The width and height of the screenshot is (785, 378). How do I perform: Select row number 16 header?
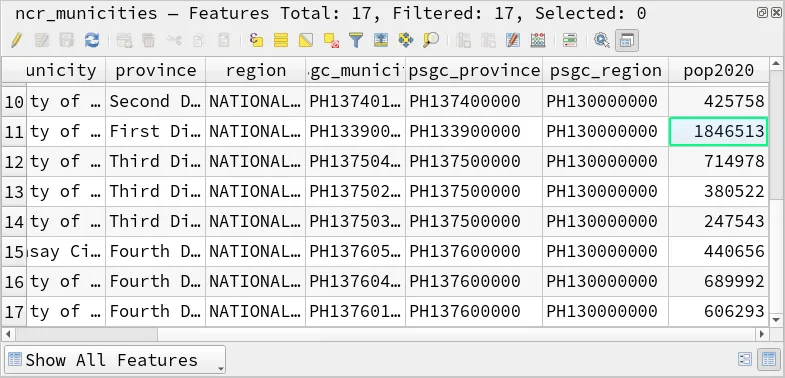[14, 282]
